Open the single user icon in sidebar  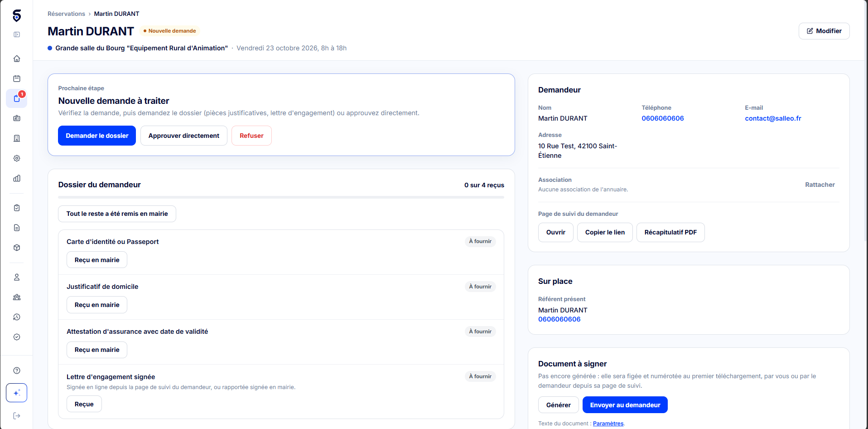(17, 277)
